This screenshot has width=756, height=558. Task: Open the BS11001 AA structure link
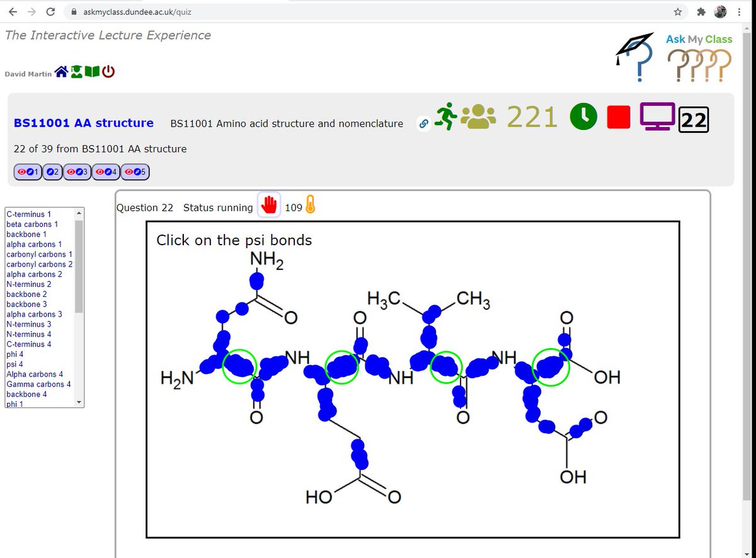84,123
